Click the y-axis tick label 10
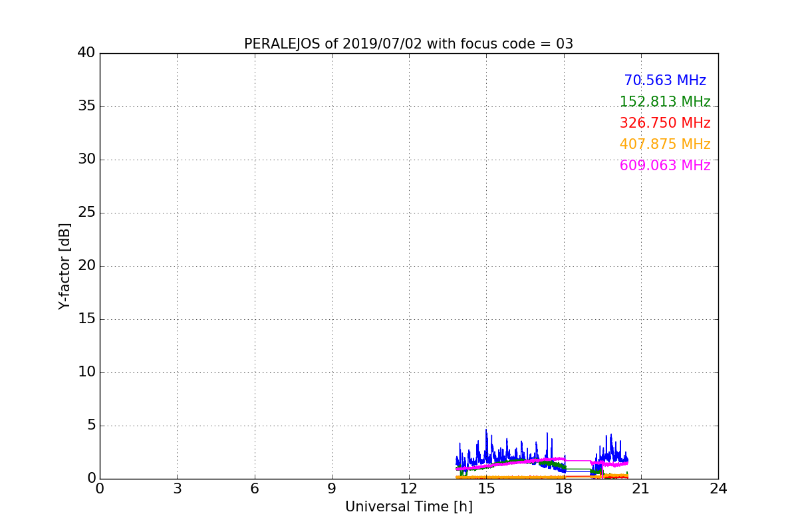The height and width of the screenshot is (532, 798). pyautogui.click(x=86, y=372)
